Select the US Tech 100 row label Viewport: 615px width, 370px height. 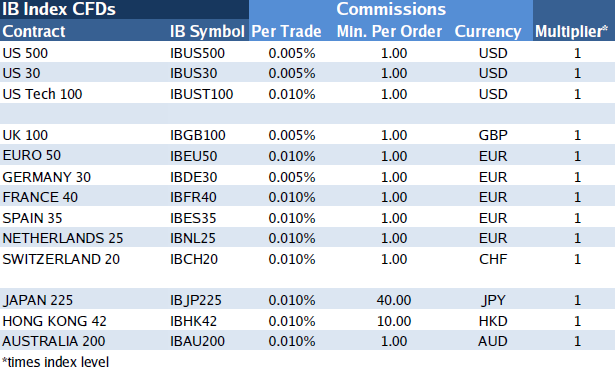pyautogui.click(x=42, y=94)
